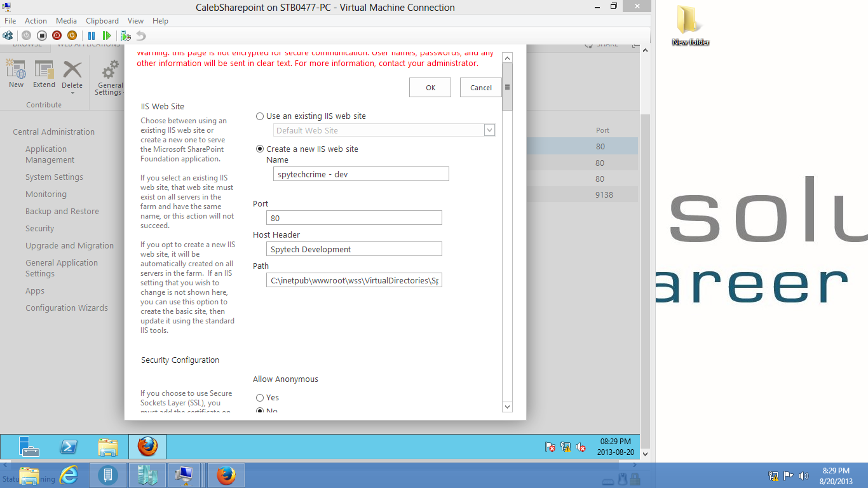Screen dimensions: 868x488
Task: Pause the virtual machine
Action: click(x=92, y=36)
